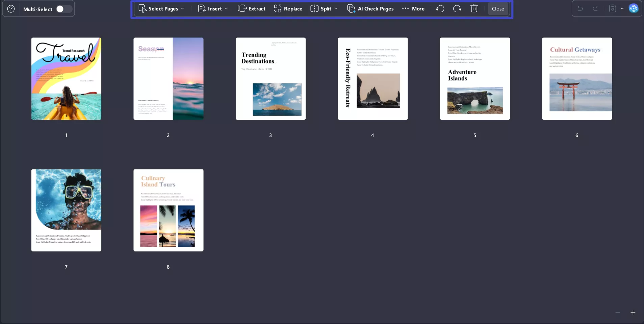Click the page number 8 label
The width and height of the screenshot is (644, 324).
[x=168, y=267]
